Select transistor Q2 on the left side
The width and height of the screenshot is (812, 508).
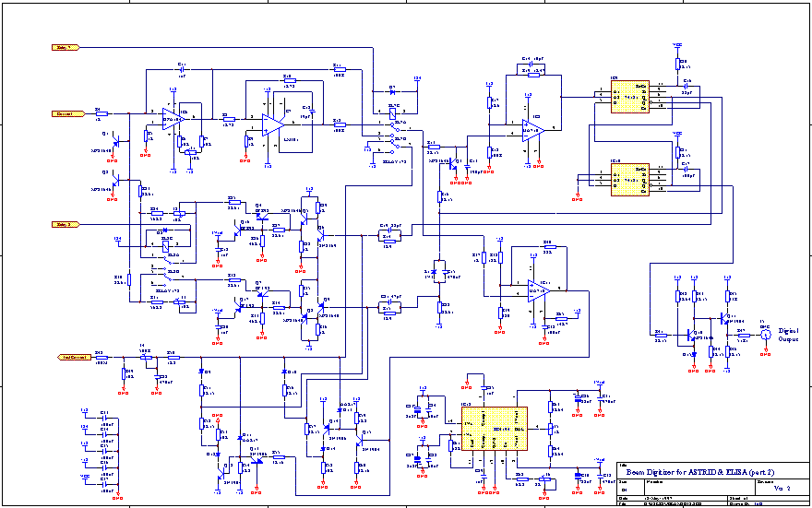pos(118,179)
